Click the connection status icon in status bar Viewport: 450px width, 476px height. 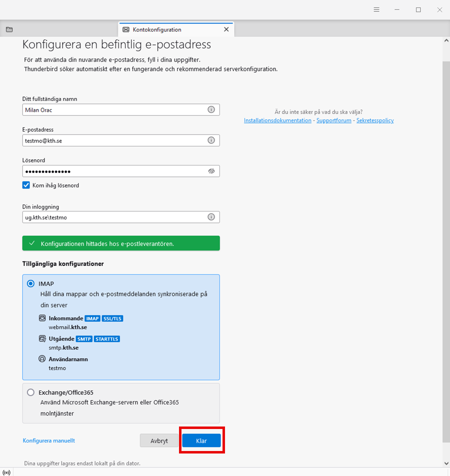coord(6,472)
